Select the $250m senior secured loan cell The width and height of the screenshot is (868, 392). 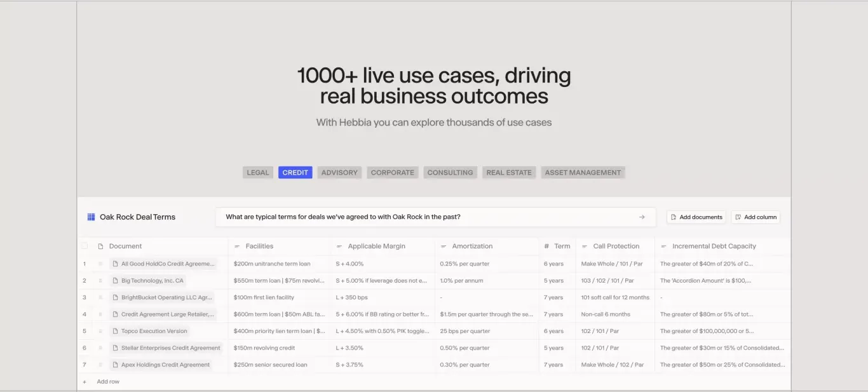[280, 365]
